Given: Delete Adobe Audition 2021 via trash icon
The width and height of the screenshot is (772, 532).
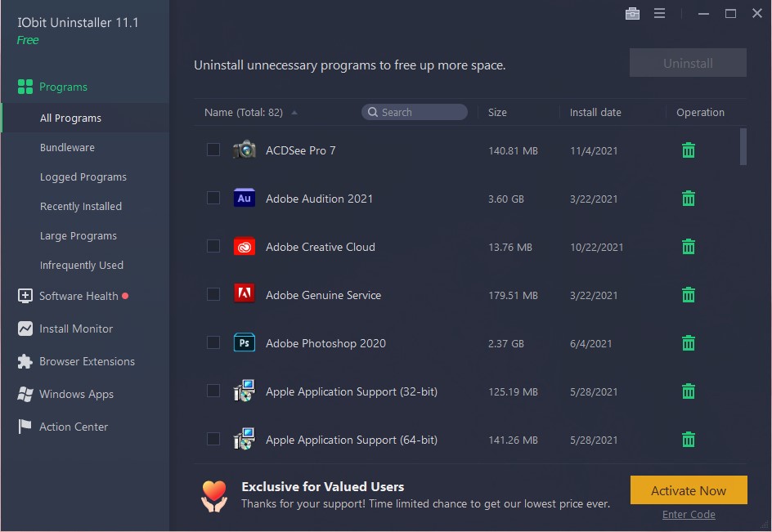Looking at the screenshot, I should (x=689, y=199).
